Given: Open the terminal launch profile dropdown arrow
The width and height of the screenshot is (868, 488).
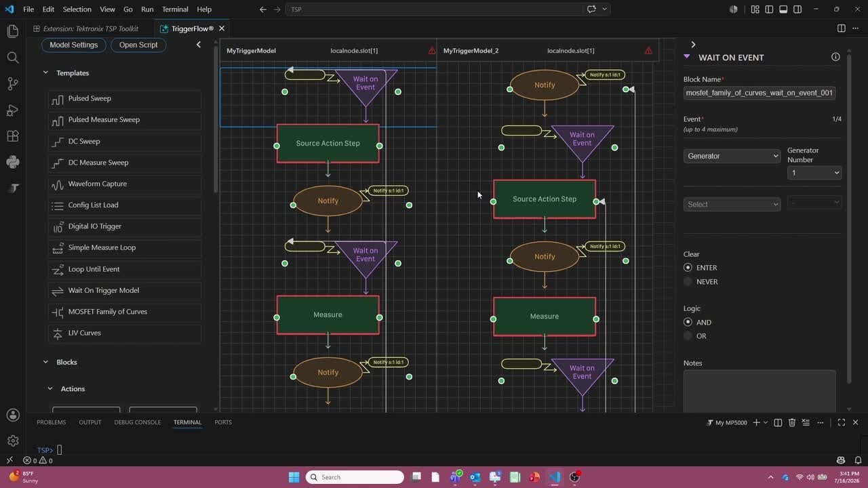Looking at the screenshot, I should coord(766,422).
